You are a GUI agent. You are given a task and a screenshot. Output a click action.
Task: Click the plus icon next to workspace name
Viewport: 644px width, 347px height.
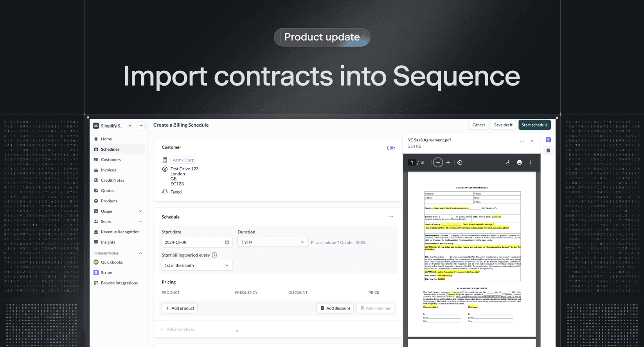click(141, 126)
